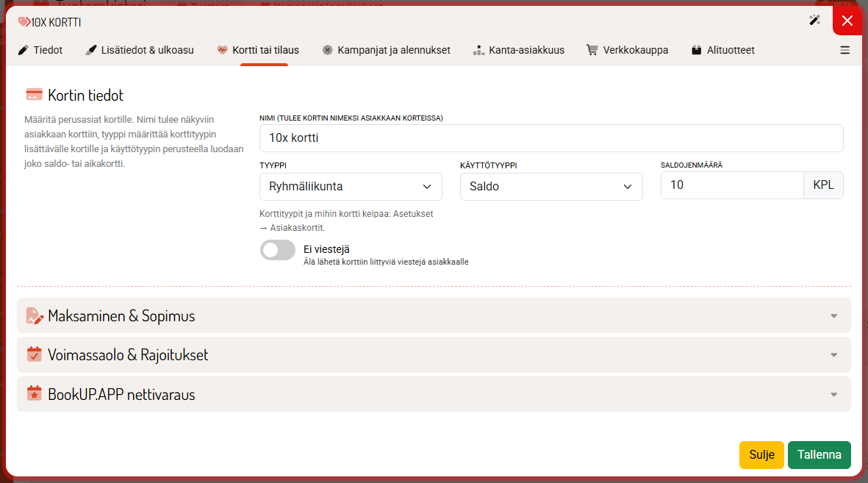
Task: Go to Kampanjat ja alennukset tab
Action: pos(387,51)
